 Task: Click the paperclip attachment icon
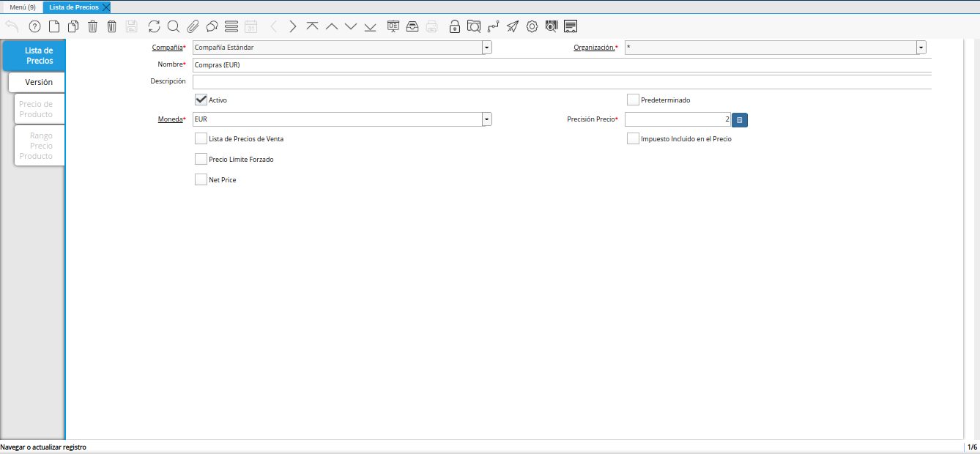[x=193, y=26]
